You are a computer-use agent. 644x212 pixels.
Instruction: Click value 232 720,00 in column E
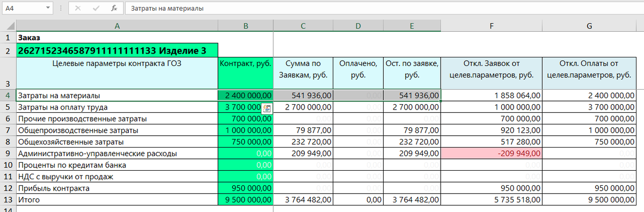[x=412, y=142]
